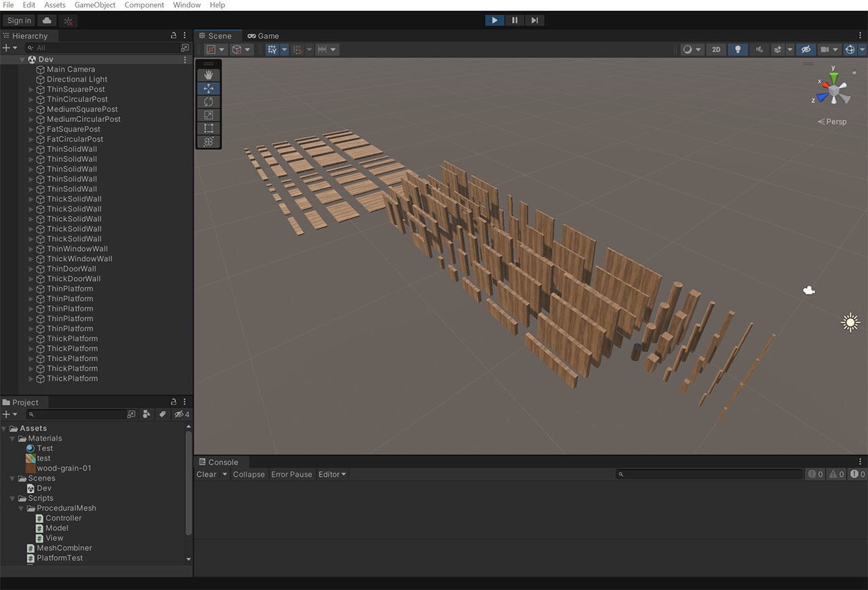The width and height of the screenshot is (868, 590).
Task: Open the Editor dropdown in Console
Action: [x=332, y=475]
